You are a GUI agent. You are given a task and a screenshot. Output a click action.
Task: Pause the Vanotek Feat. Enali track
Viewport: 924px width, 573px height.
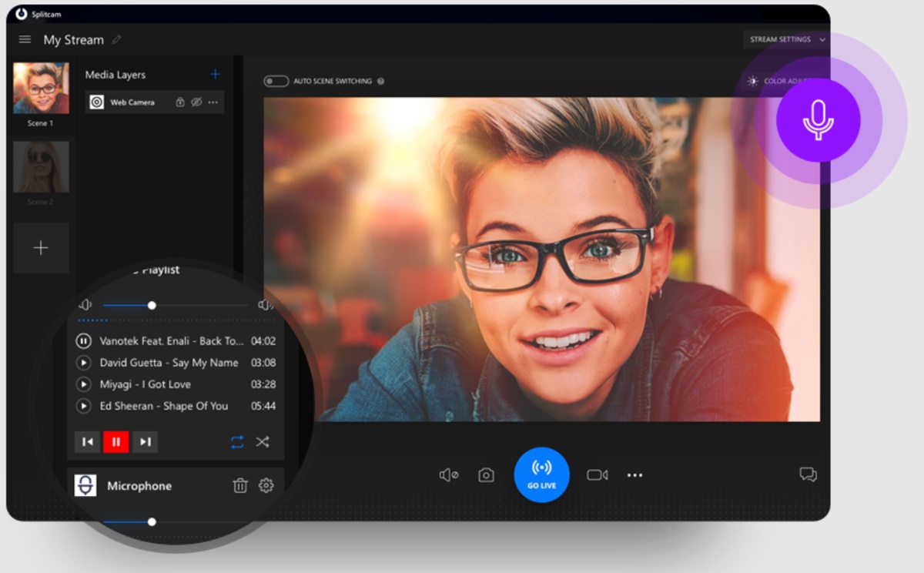tap(82, 341)
